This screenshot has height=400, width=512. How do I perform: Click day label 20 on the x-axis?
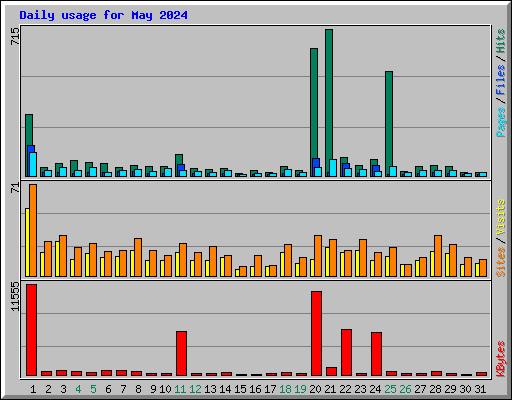315,389
